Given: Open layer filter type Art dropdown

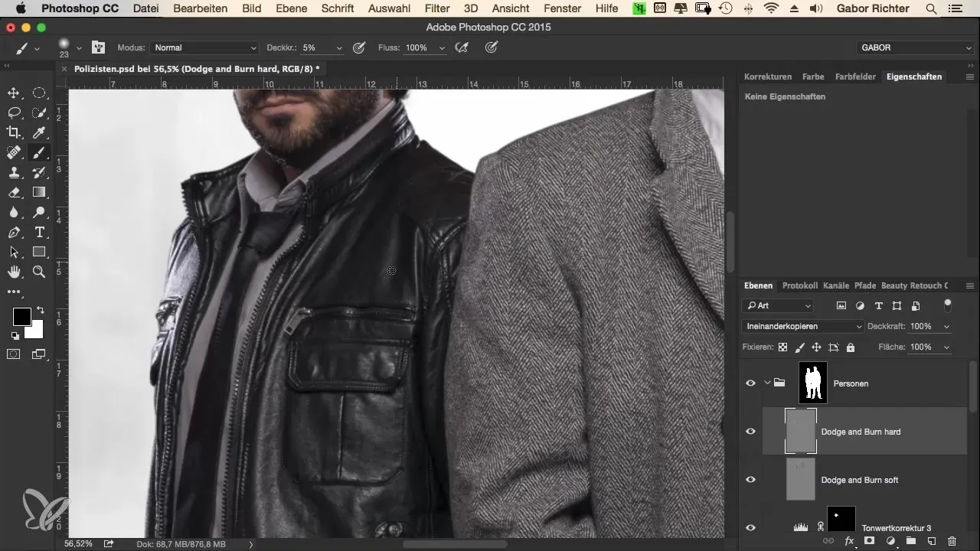Looking at the screenshot, I should coord(778,305).
